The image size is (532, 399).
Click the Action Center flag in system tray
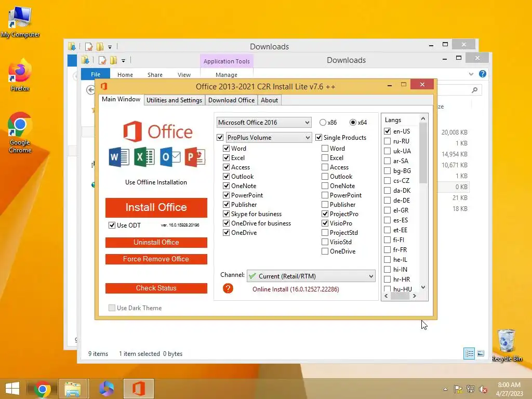click(x=458, y=389)
